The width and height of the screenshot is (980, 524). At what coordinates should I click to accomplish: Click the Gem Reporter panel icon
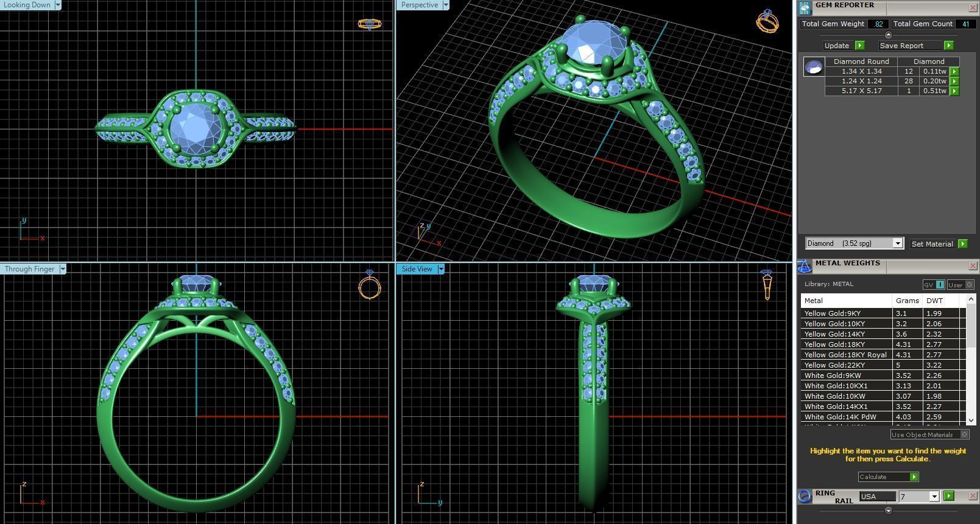pyautogui.click(x=805, y=8)
